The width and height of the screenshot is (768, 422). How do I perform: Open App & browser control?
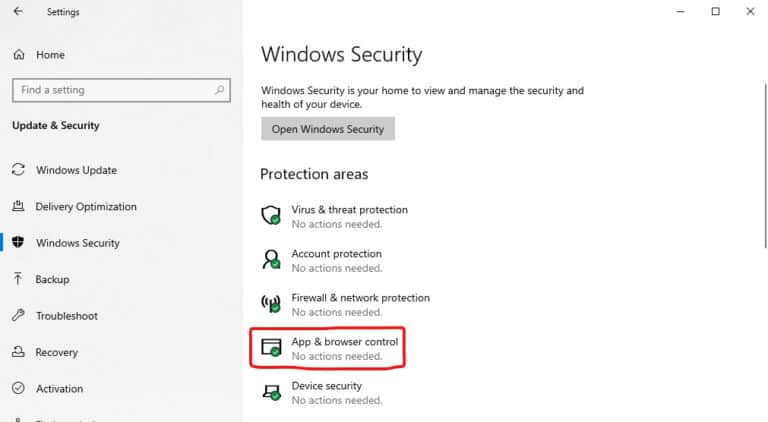(x=328, y=348)
